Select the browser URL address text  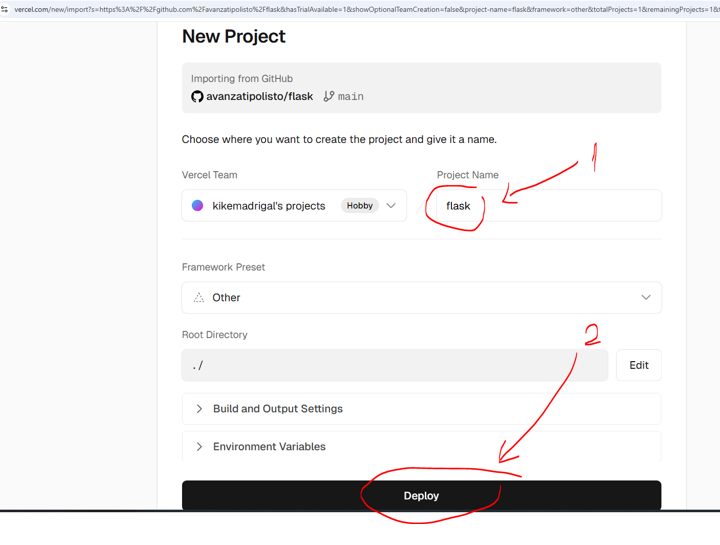coord(360,9)
